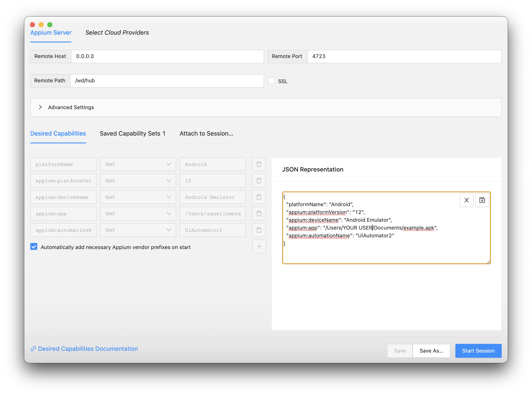Open type dropdown for appium:deviceName row
532x395 pixels.
click(x=138, y=197)
